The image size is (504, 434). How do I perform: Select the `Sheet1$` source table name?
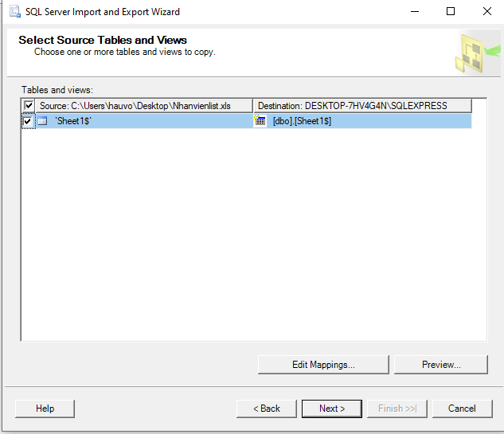click(x=73, y=121)
